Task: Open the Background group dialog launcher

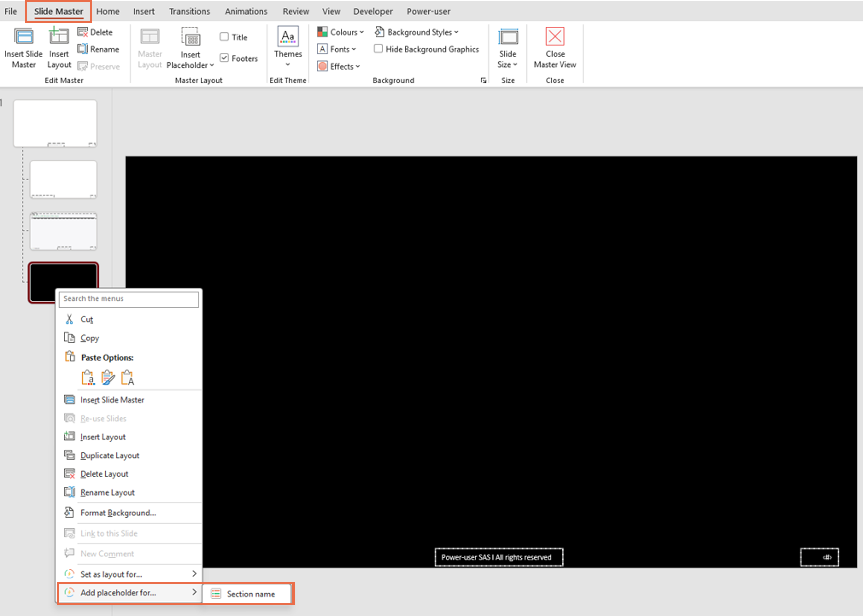Action: [x=483, y=80]
